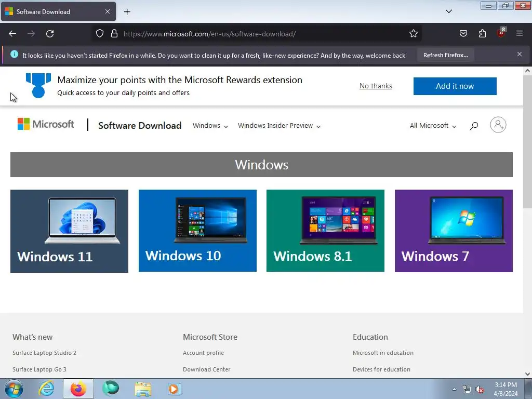Open the Windows 8.1 download tile
Viewport: 532px width, 399px height.
click(325, 231)
